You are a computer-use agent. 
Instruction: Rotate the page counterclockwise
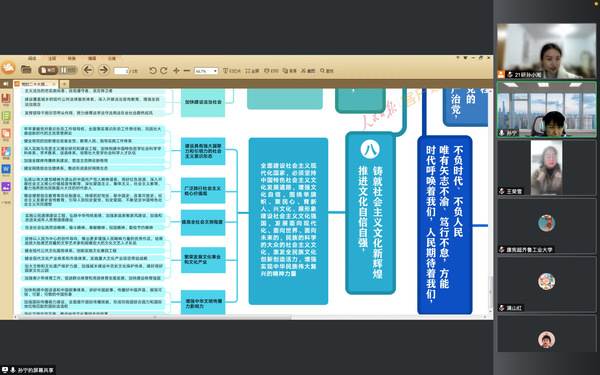point(153,70)
